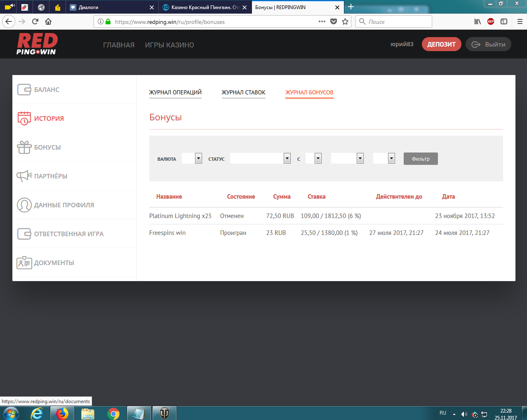Click the Проигран status cell
The height and width of the screenshot is (420, 527).
coord(233,233)
